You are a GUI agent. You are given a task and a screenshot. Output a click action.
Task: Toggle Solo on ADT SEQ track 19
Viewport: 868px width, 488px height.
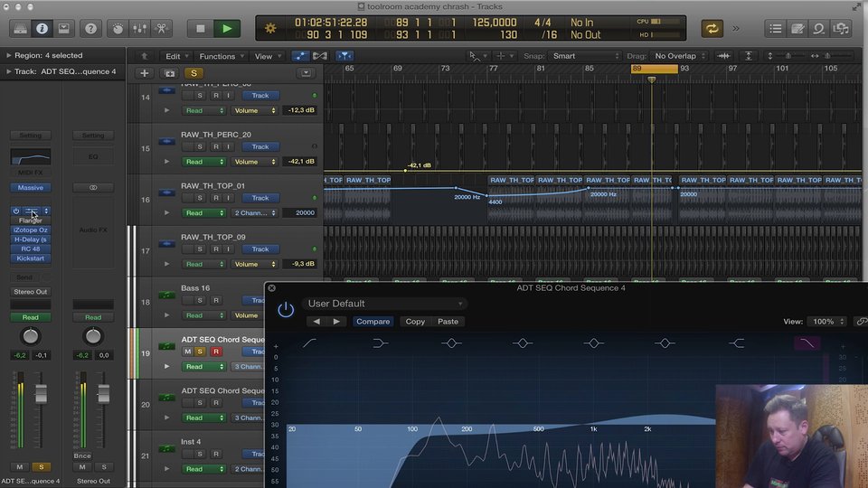pos(200,352)
